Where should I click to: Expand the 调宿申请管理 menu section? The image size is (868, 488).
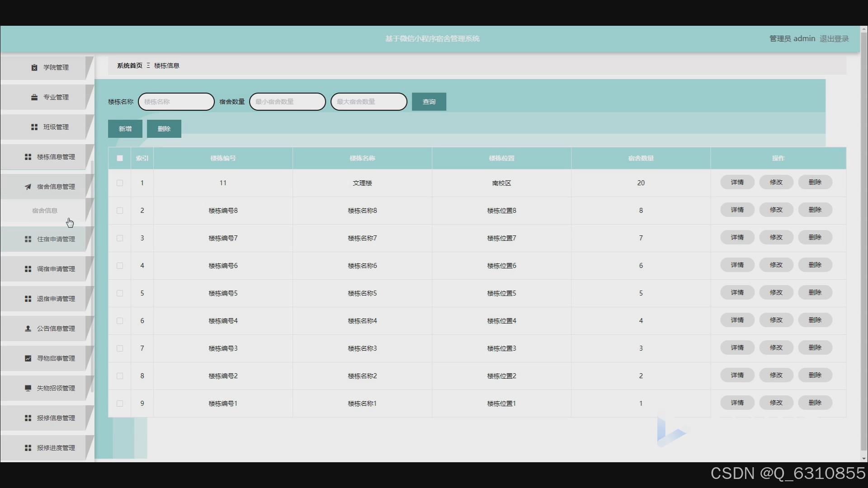point(56,269)
